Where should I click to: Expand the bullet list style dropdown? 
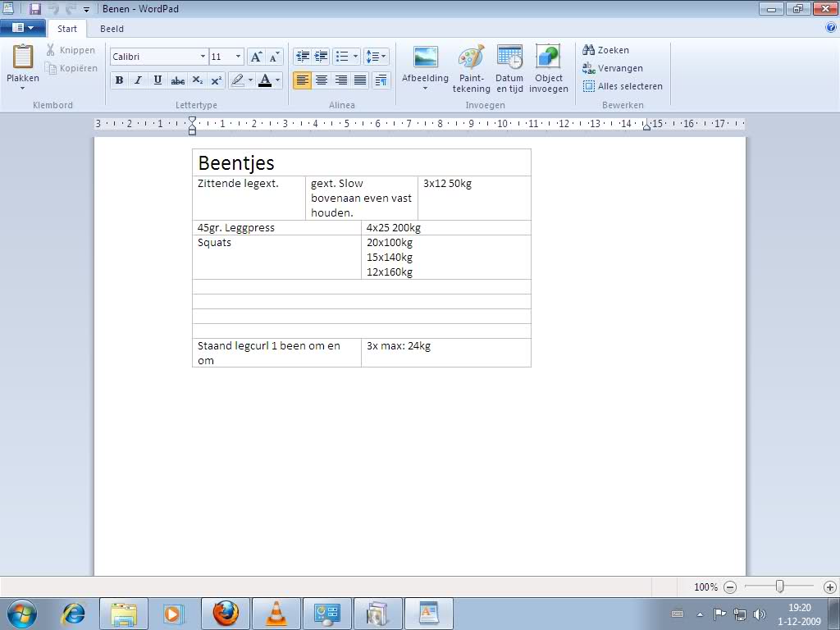point(355,57)
